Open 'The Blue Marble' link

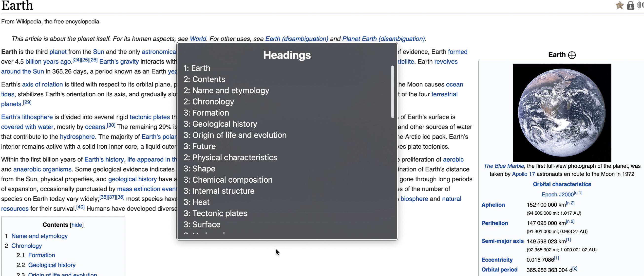tap(503, 166)
